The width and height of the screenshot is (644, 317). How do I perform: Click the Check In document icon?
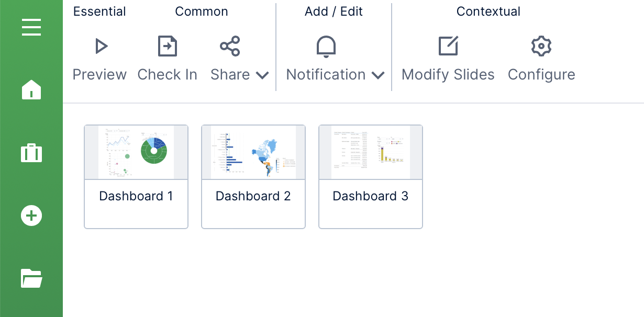click(168, 47)
